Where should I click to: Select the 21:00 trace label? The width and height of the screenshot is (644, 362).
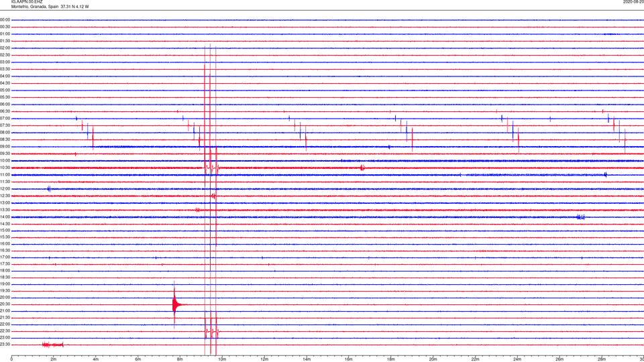click(x=5, y=311)
